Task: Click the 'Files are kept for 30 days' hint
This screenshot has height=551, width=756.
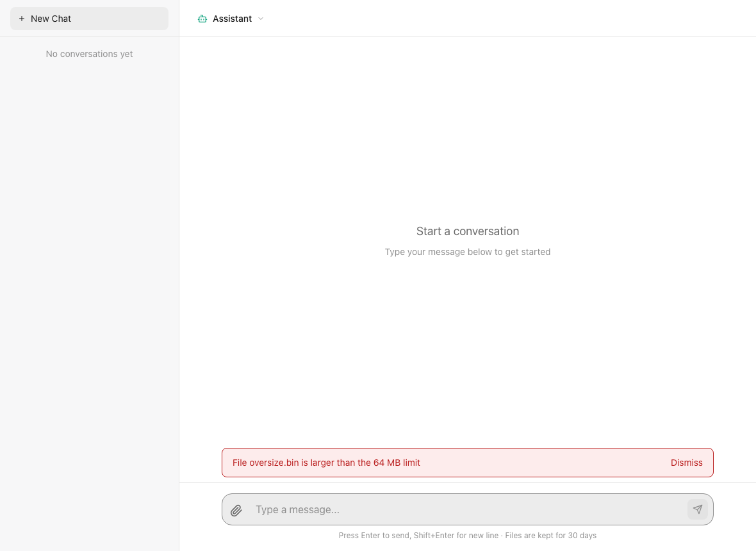Action: [550, 535]
